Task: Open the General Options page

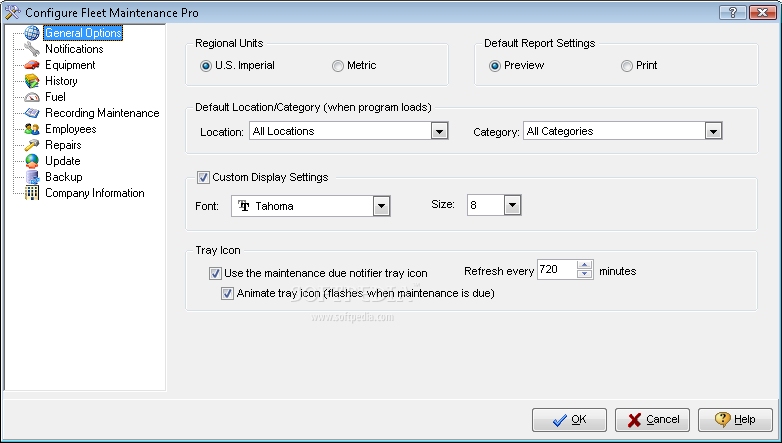Action: click(x=83, y=33)
